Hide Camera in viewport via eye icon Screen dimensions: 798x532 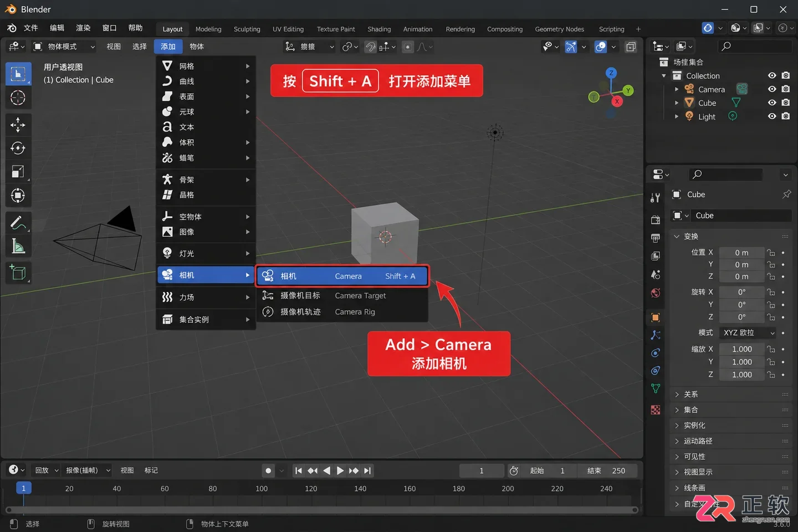772,89
